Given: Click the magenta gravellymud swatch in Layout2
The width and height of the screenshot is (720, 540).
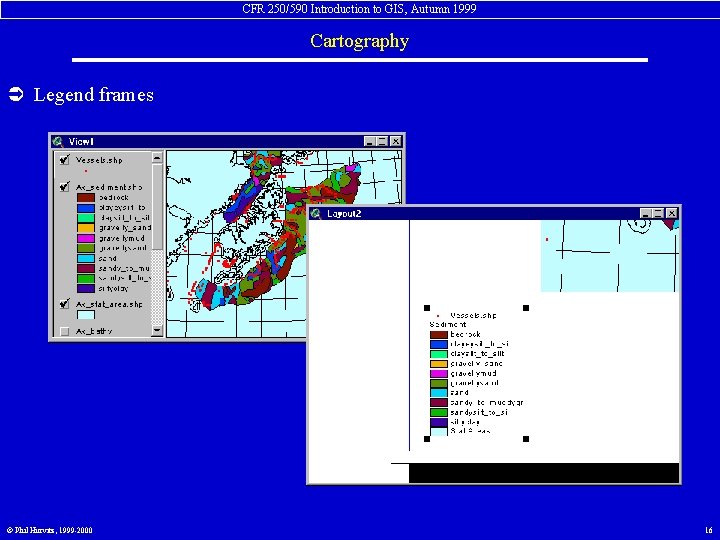Looking at the screenshot, I should (x=439, y=373).
